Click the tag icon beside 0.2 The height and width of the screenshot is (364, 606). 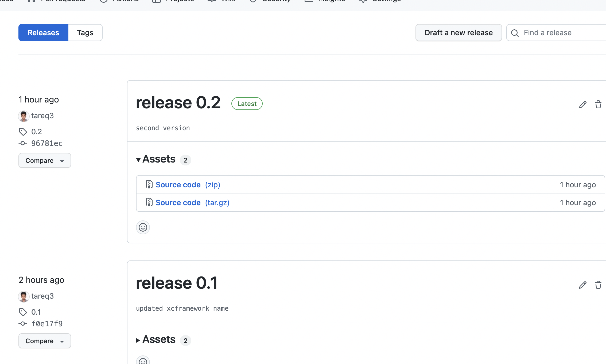pyautogui.click(x=23, y=132)
